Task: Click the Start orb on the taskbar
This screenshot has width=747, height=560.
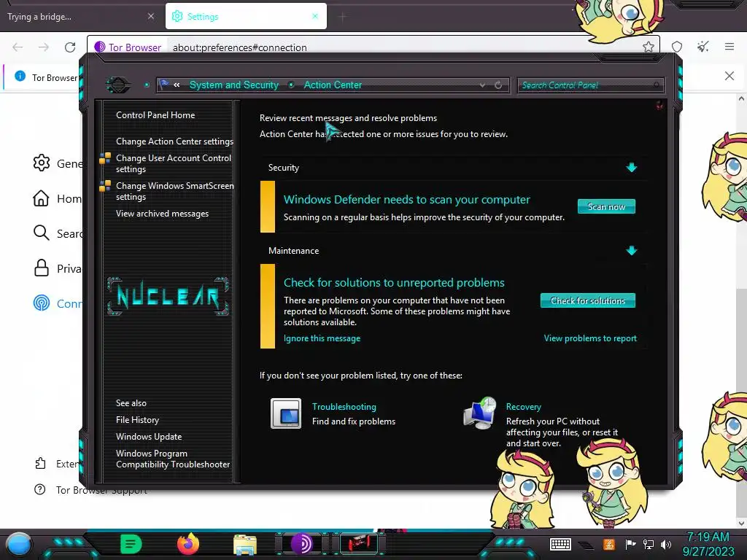Action: (x=19, y=544)
